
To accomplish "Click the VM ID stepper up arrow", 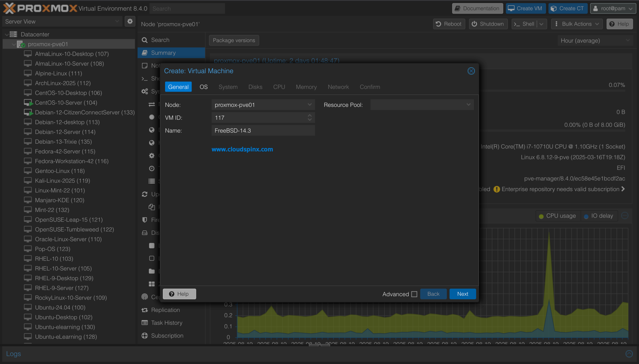I will 310,116.
